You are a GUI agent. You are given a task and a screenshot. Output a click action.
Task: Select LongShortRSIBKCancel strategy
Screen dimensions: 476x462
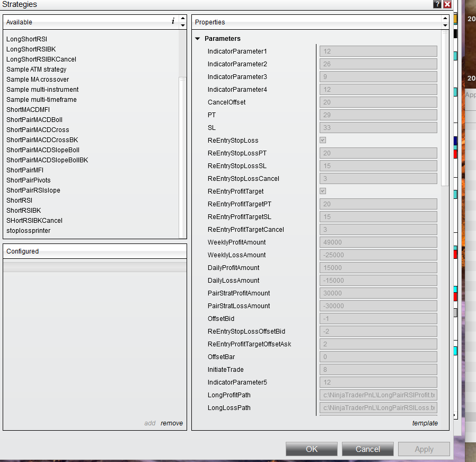click(41, 59)
